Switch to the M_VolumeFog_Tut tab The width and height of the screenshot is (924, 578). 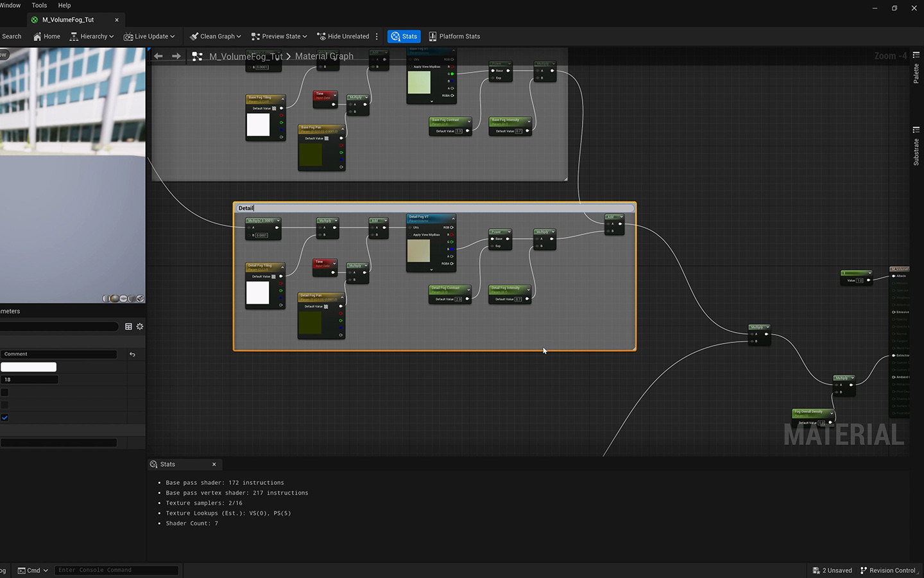tap(68, 20)
